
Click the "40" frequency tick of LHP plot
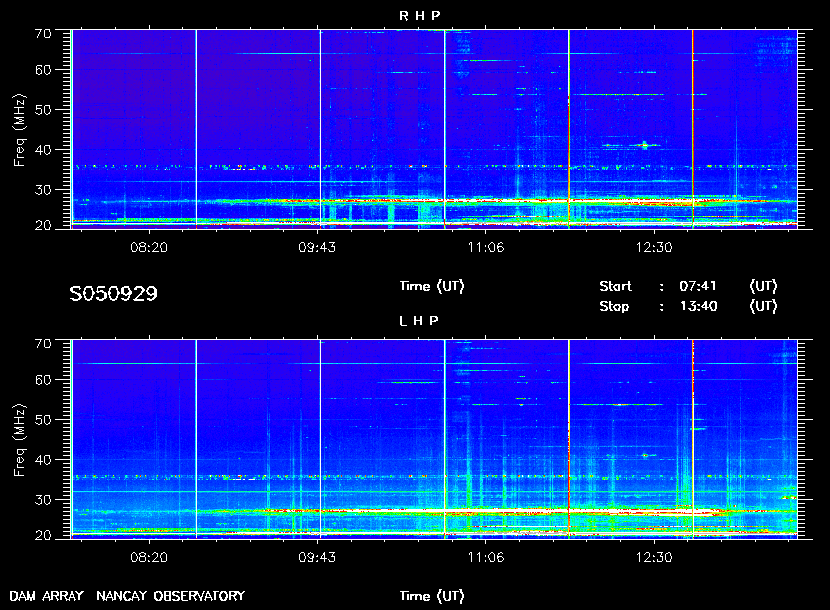coord(43,461)
